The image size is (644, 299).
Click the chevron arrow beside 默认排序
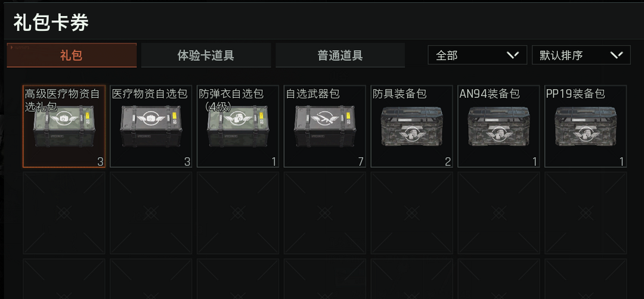tap(617, 55)
